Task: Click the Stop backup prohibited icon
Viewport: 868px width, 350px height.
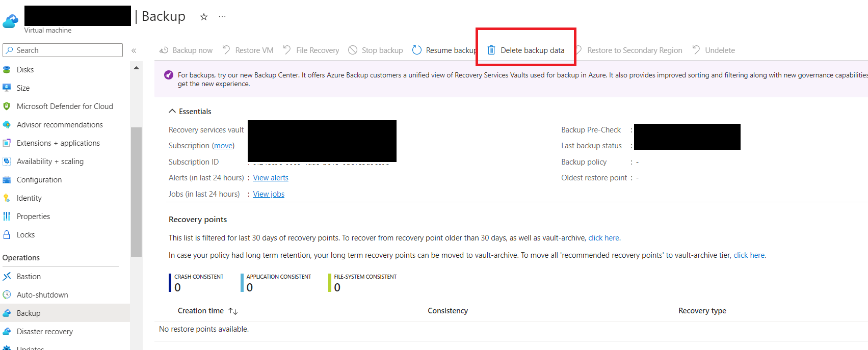Action: 353,50
